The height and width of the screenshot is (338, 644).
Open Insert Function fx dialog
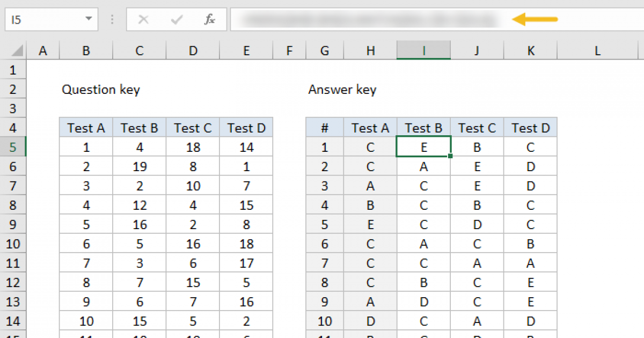pyautogui.click(x=209, y=20)
